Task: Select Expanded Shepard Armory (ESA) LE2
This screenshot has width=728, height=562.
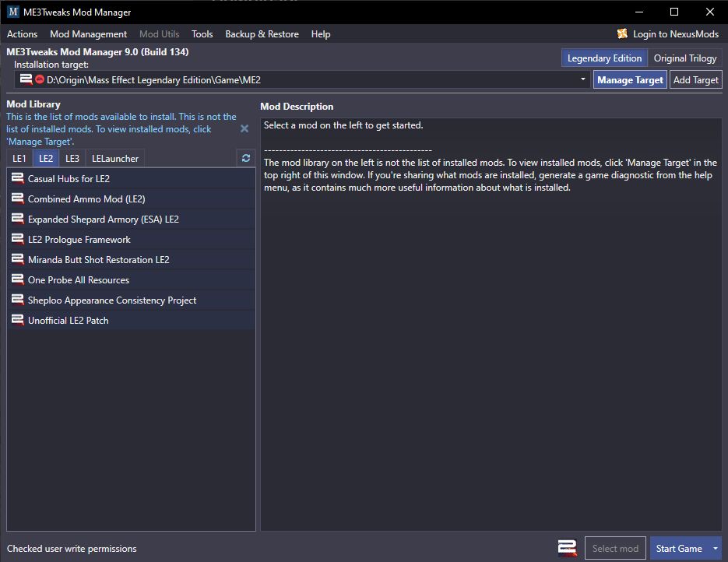Action: [131, 219]
